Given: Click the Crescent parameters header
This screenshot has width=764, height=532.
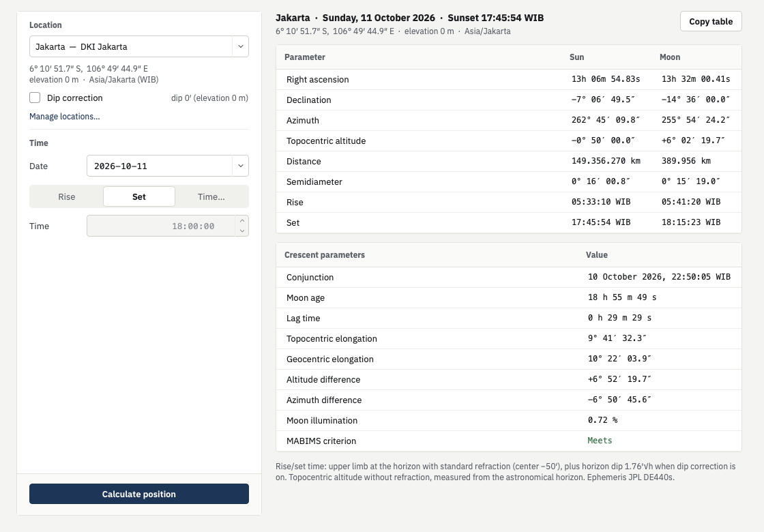Looking at the screenshot, I should [325, 255].
